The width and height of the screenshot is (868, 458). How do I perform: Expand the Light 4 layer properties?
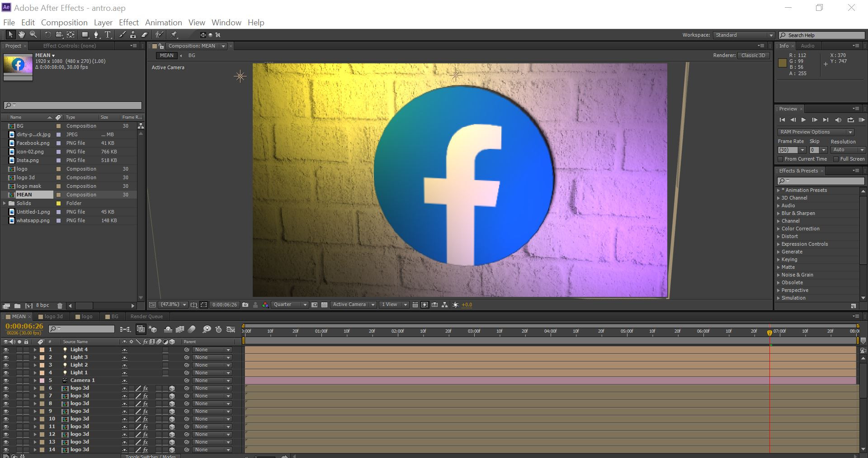[35, 350]
